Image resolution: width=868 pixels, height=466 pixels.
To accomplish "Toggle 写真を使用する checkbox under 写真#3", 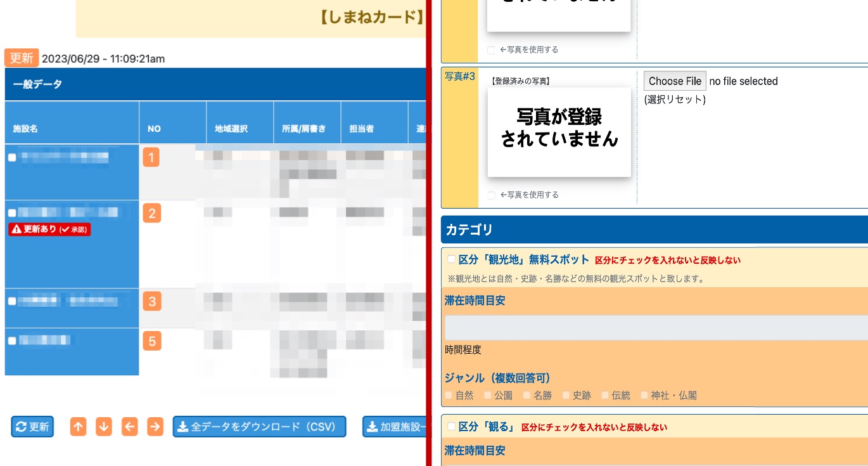I will point(492,195).
